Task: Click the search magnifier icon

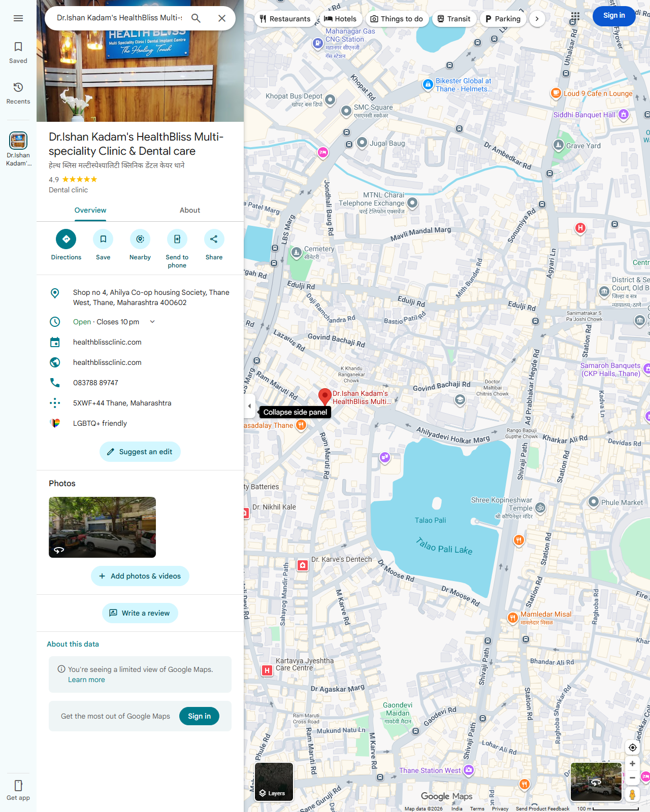Action: pyautogui.click(x=196, y=18)
